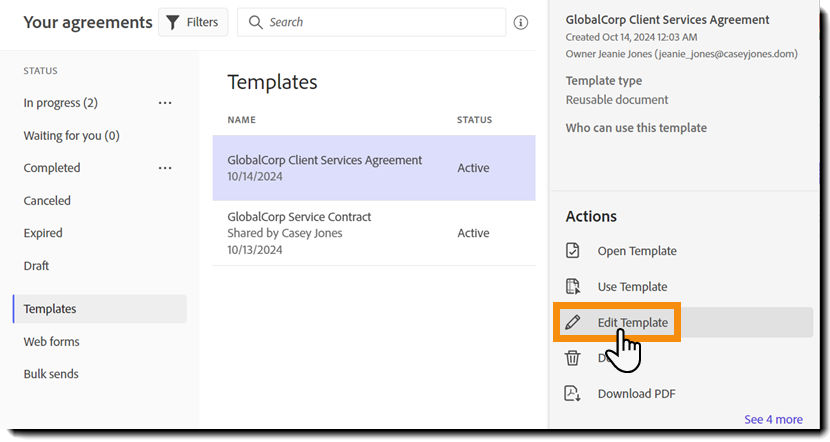Open In progress (2) status list
830x442 pixels.
click(x=60, y=103)
